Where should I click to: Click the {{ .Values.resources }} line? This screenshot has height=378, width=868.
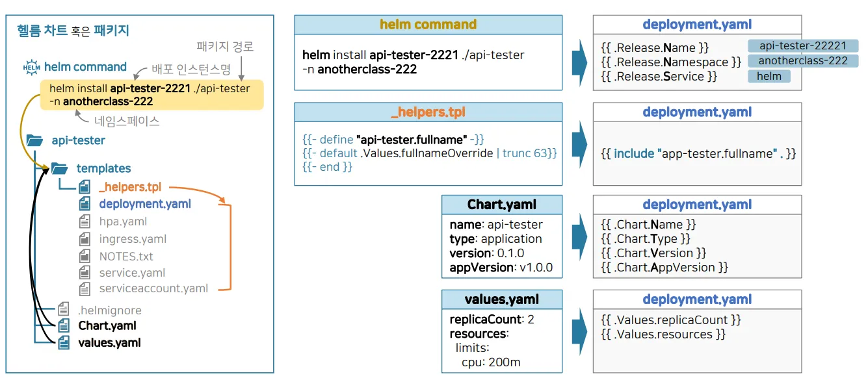(663, 334)
